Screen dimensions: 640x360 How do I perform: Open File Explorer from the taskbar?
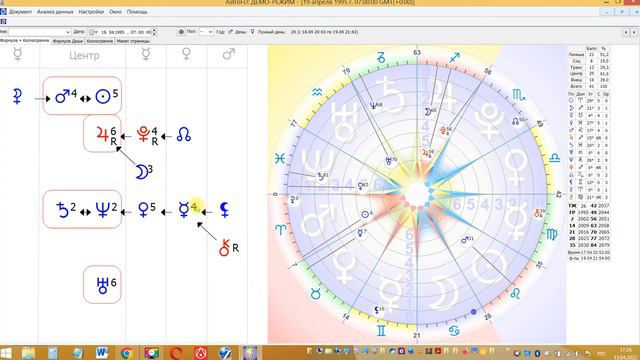click(29, 353)
